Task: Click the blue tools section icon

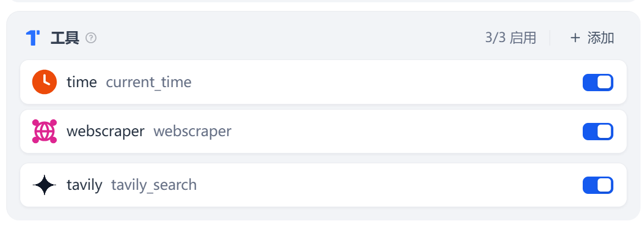Action: (33, 38)
